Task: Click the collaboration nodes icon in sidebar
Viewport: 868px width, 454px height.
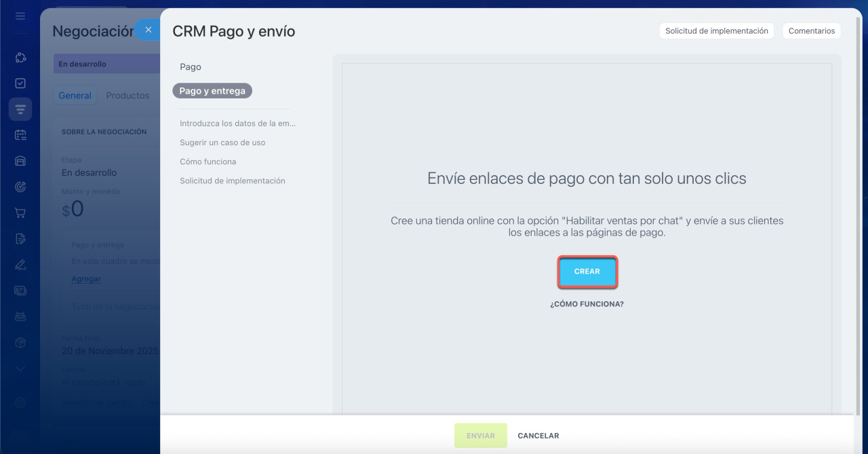Action: [x=20, y=58]
